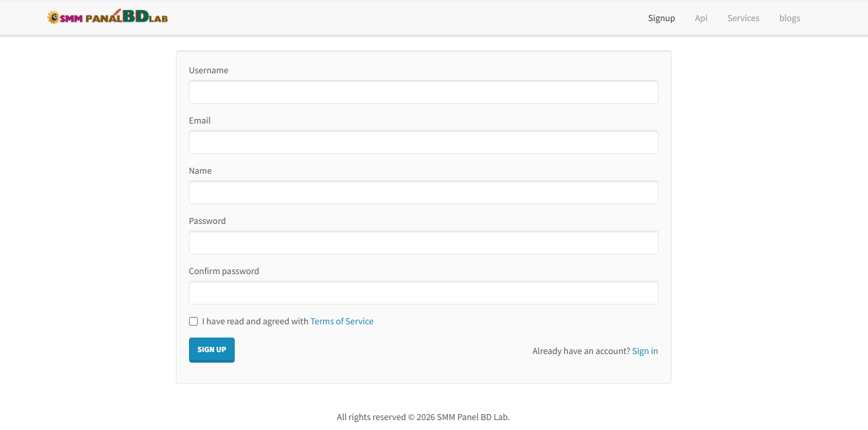Click the Username field label

[x=208, y=71]
